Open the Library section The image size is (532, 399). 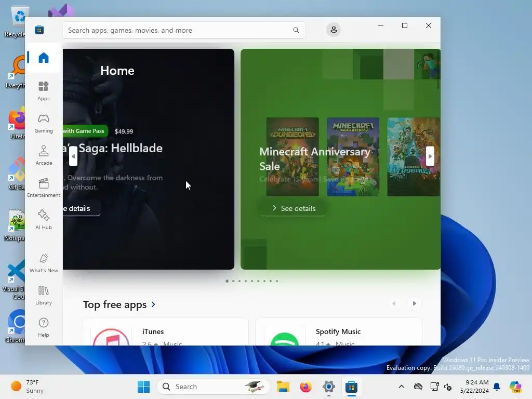(x=44, y=295)
